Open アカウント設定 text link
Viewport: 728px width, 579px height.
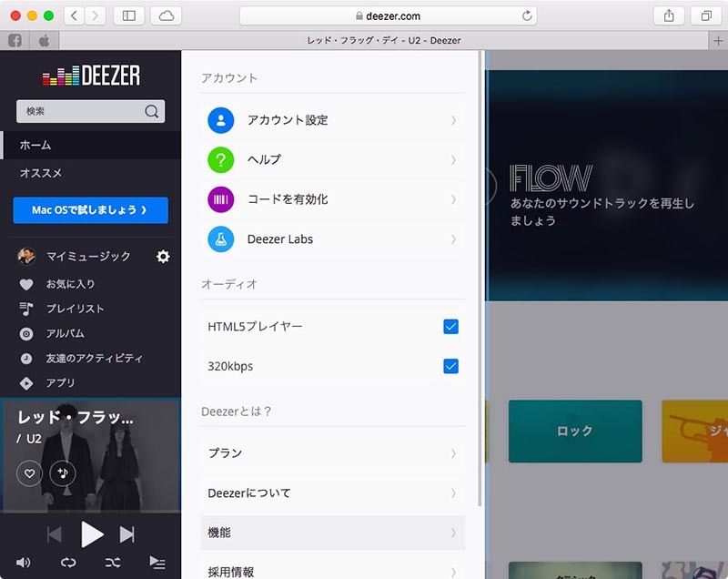pos(288,120)
